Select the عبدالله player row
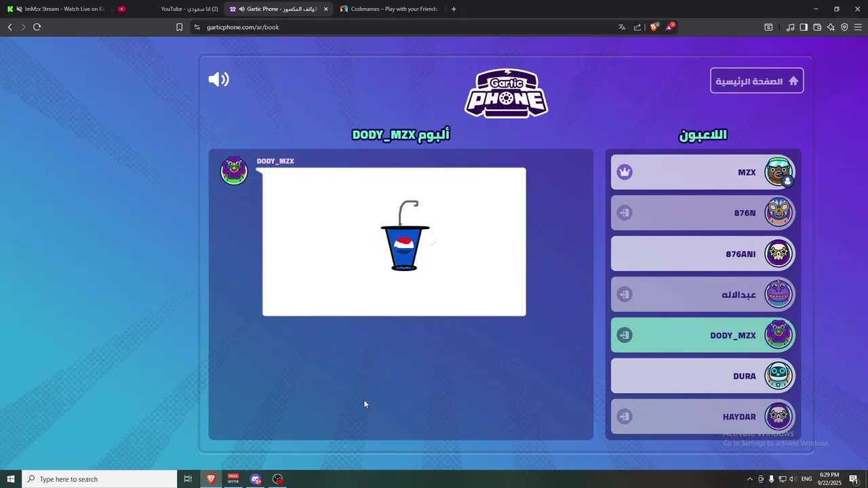The width and height of the screenshot is (868, 488). 703,294
